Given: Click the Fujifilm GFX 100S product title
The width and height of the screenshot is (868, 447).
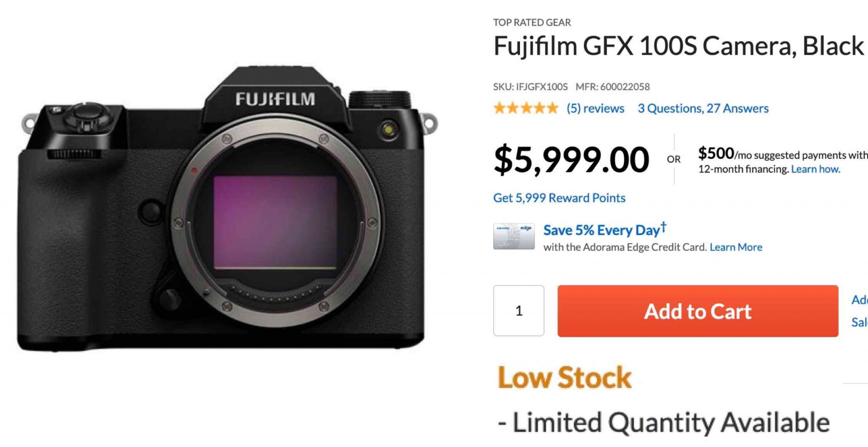Looking at the screenshot, I should (x=678, y=46).
